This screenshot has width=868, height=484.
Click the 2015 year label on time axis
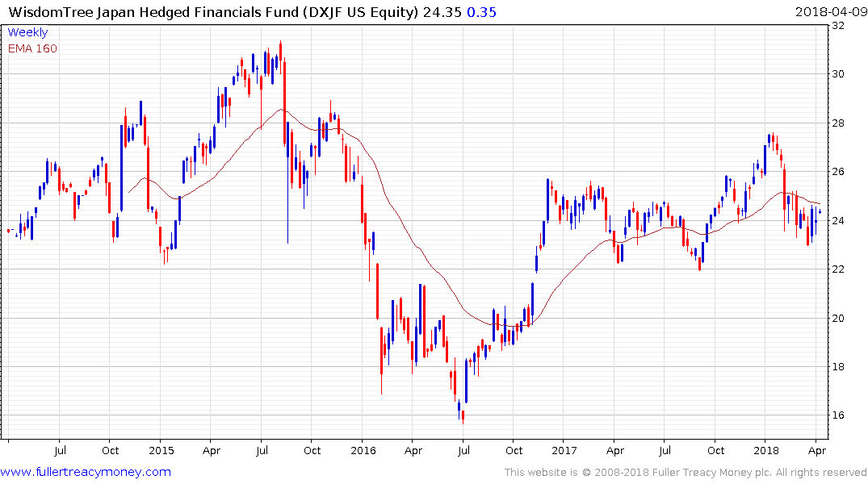click(161, 450)
